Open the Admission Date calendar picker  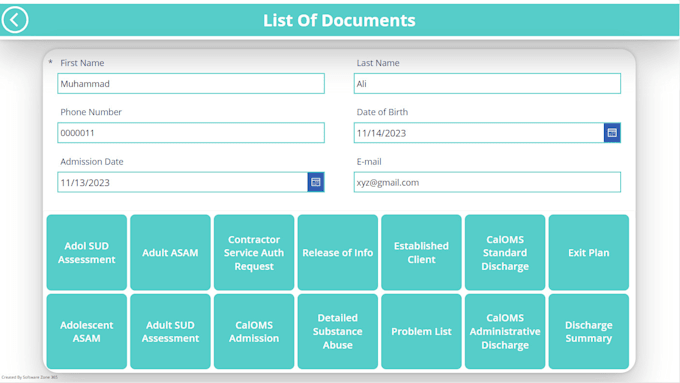[316, 182]
